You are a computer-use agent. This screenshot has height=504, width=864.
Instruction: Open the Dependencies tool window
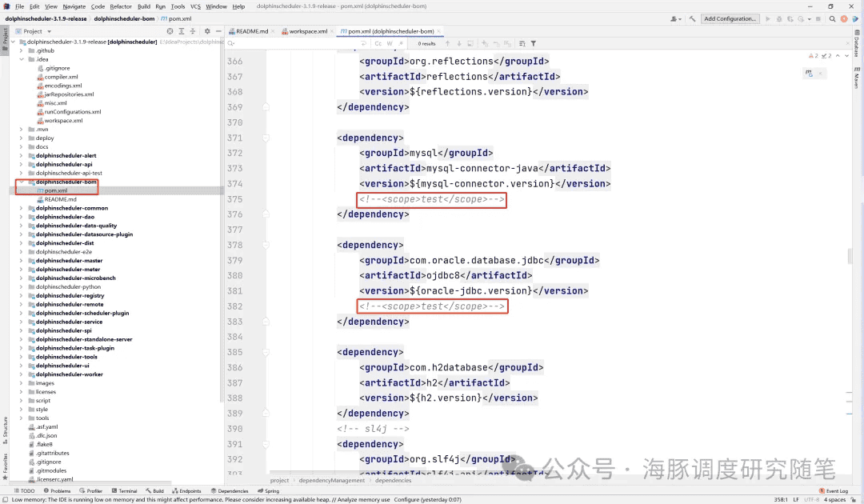click(230, 490)
